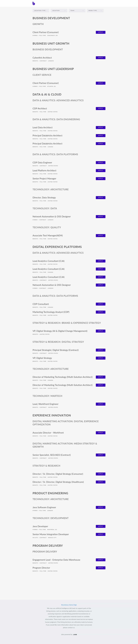
Task: Expand the Team filter dropdown
Action: (77, 11)
